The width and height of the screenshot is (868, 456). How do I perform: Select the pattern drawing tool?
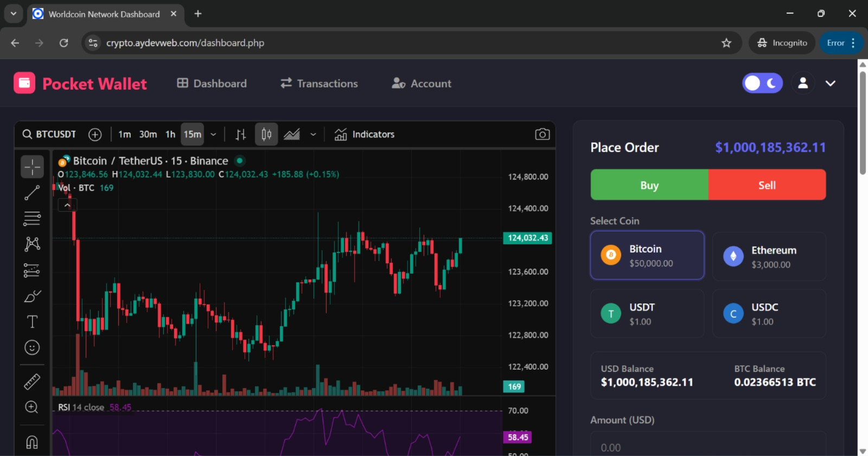click(x=32, y=244)
